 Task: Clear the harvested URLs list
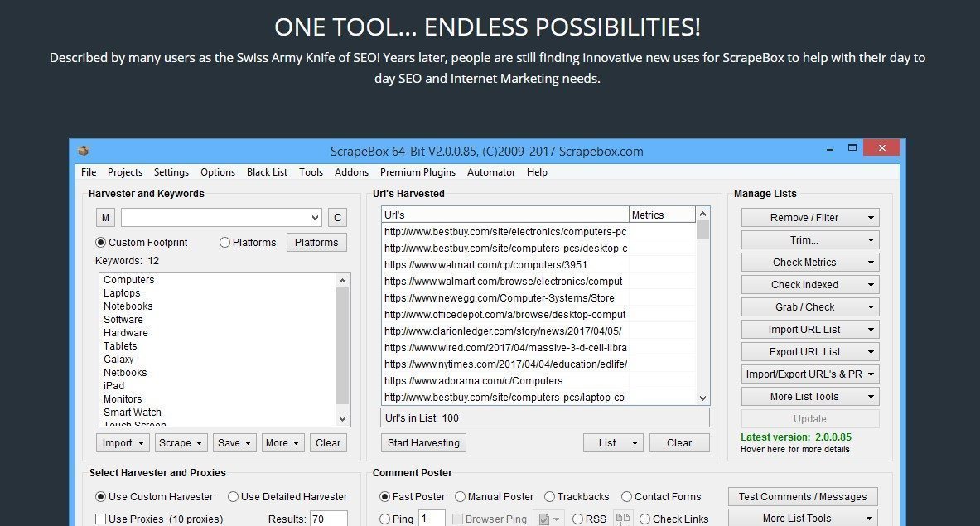coord(679,443)
